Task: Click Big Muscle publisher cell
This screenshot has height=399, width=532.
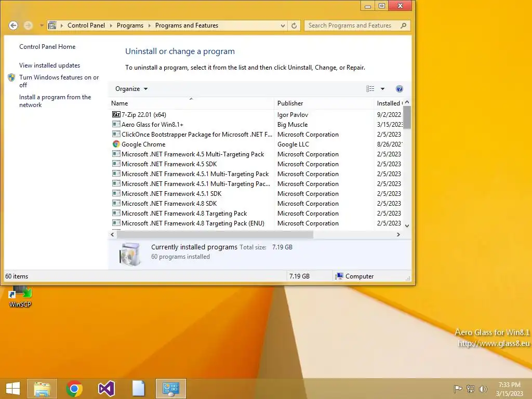Action: [x=292, y=125]
